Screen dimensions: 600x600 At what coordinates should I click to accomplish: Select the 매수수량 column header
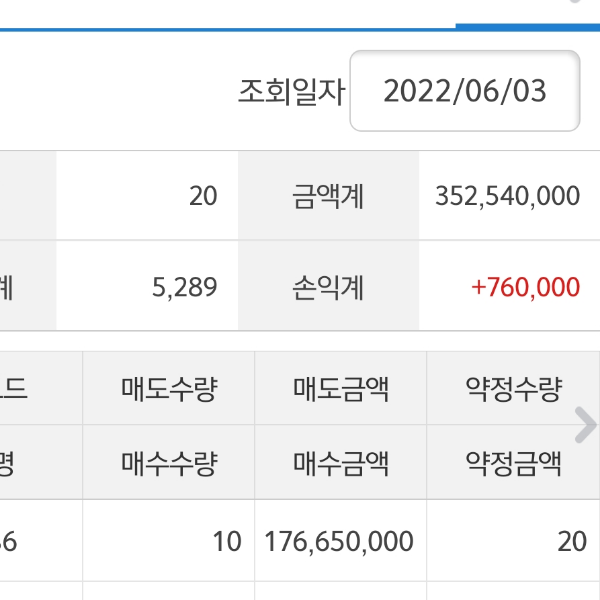169,463
